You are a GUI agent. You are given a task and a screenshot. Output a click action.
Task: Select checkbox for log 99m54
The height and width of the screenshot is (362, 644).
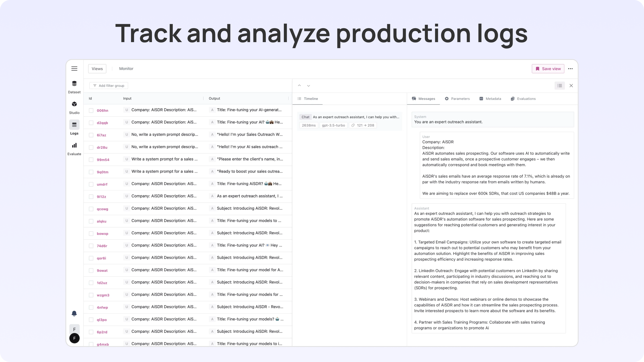click(91, 160)
